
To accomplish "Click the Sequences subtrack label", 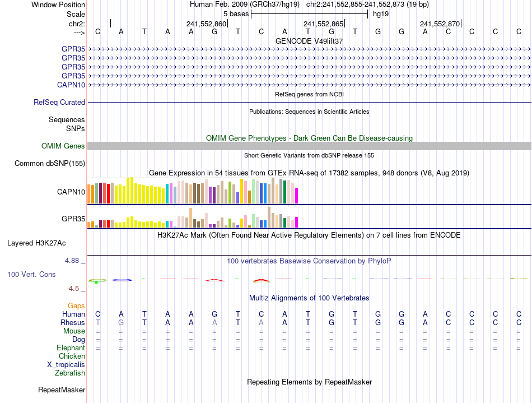I will click(67, 119).
